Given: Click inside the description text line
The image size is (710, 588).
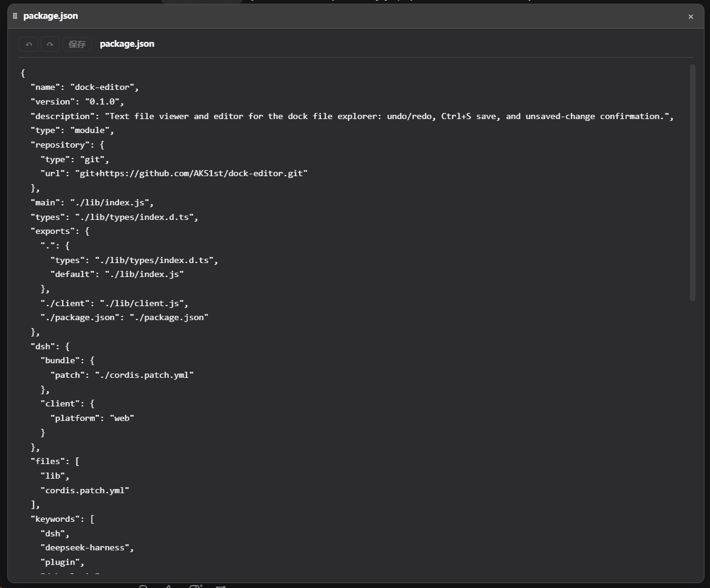Looking at the screenshot, I should (352, 116).
